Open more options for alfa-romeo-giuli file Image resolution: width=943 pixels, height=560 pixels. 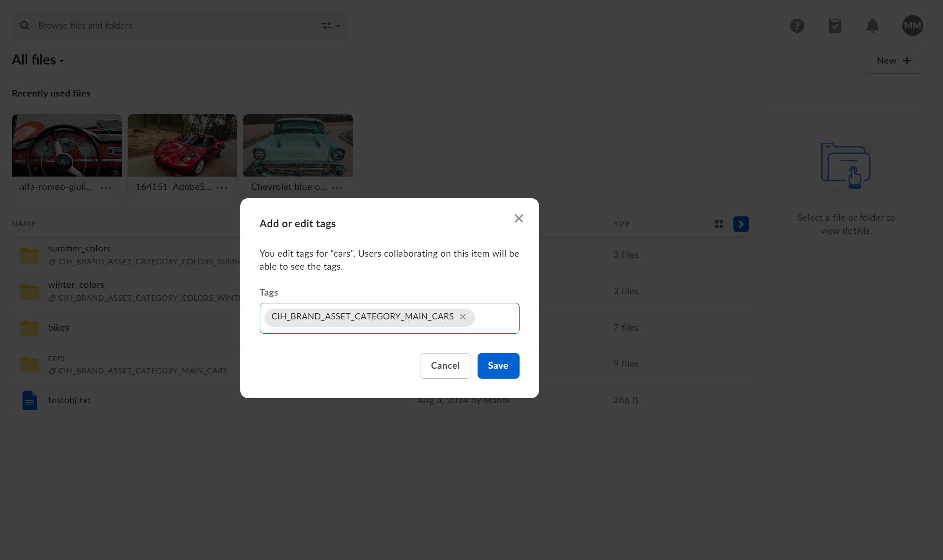tap(106, 187)
